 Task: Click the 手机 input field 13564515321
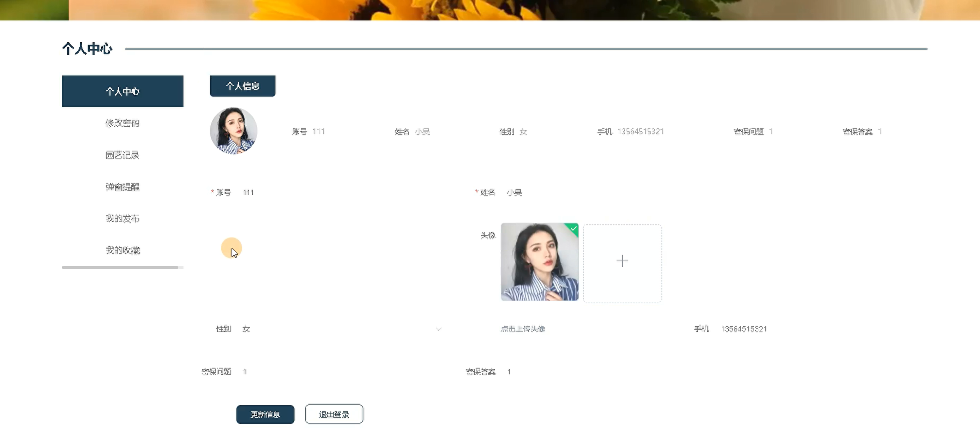[x=820, y=329]
